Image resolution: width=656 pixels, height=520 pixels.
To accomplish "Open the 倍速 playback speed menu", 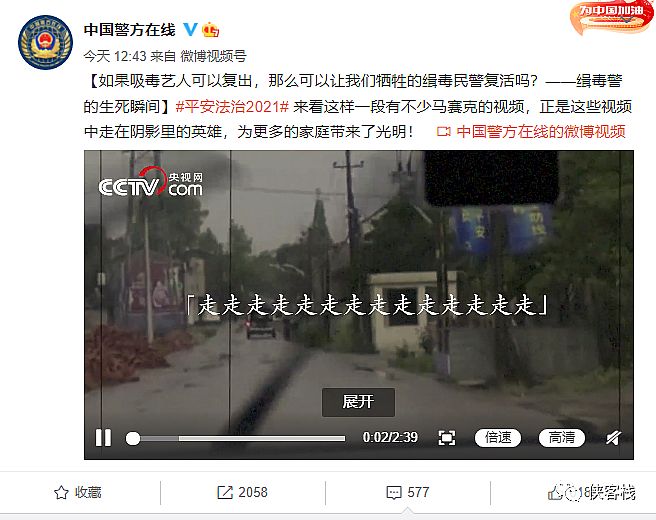I will click(498, 438).
